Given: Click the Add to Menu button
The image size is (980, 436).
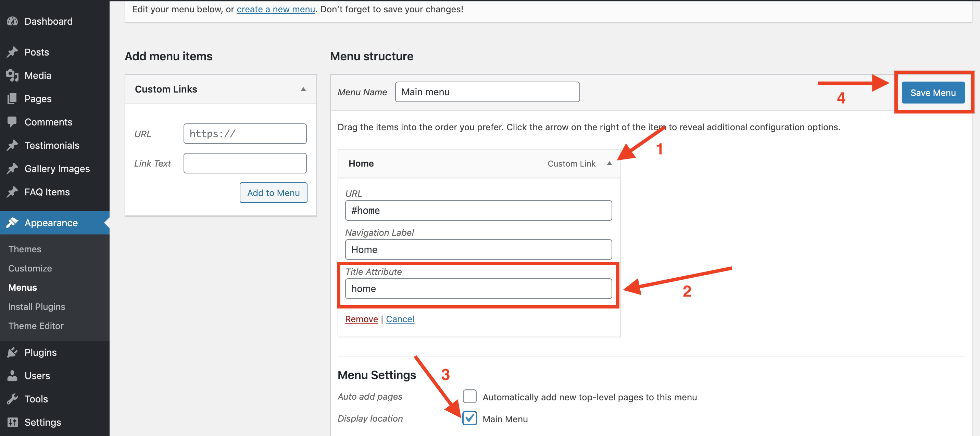Looking at the screenshot, I should pos(273,193).
